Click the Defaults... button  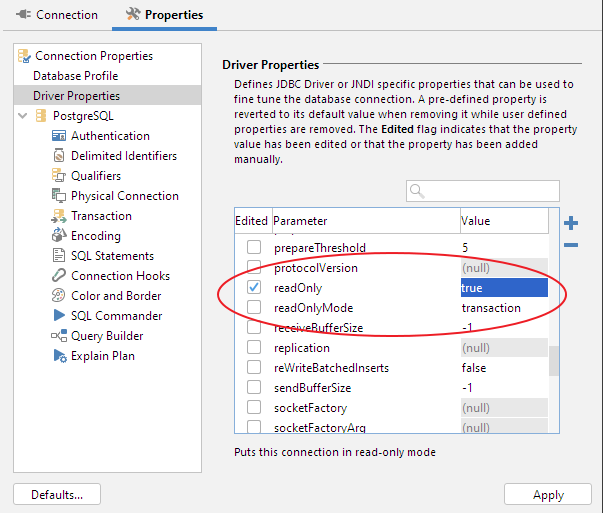[x=56, y=494]
